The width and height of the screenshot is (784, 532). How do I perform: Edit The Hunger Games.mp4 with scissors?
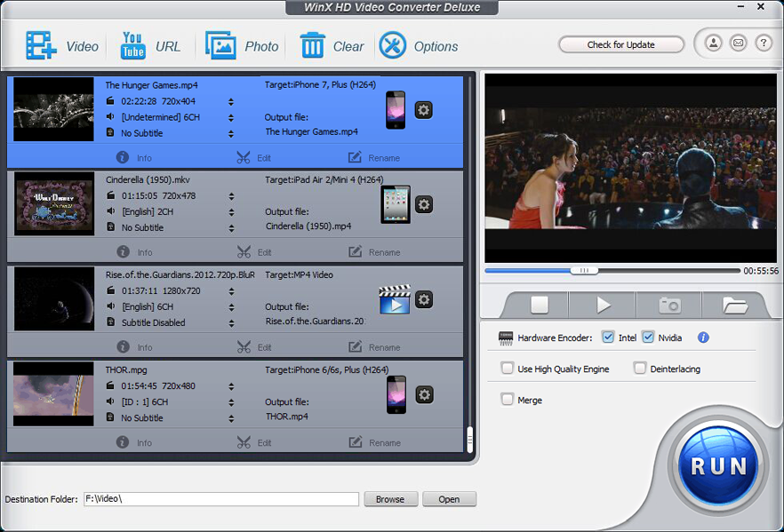pyautogui.click(x=254, y=158)
